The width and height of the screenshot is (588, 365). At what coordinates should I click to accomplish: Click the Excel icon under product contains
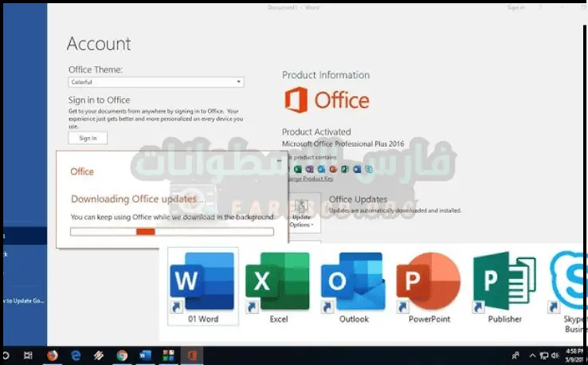pos(298,169)
